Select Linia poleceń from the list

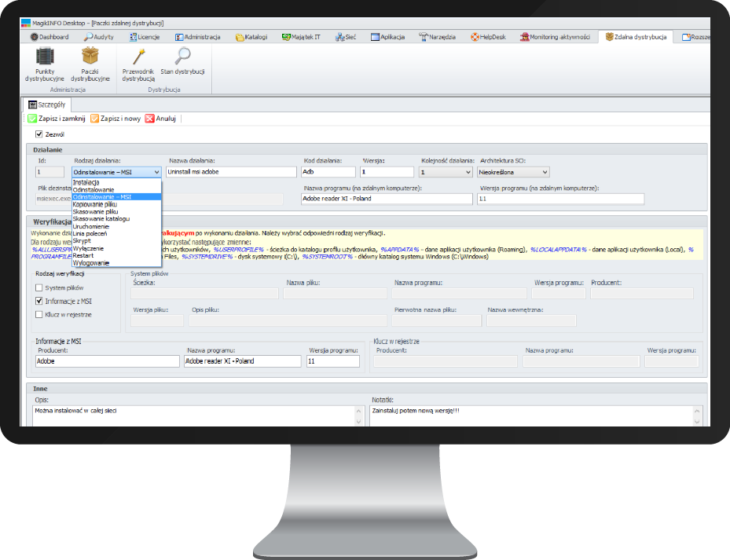(116, 234)
